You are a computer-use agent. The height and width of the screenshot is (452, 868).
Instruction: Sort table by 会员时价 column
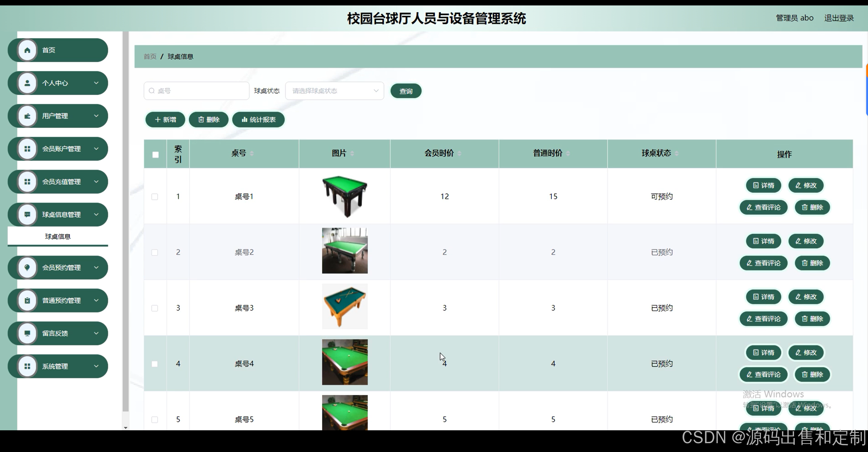point(459,153)
